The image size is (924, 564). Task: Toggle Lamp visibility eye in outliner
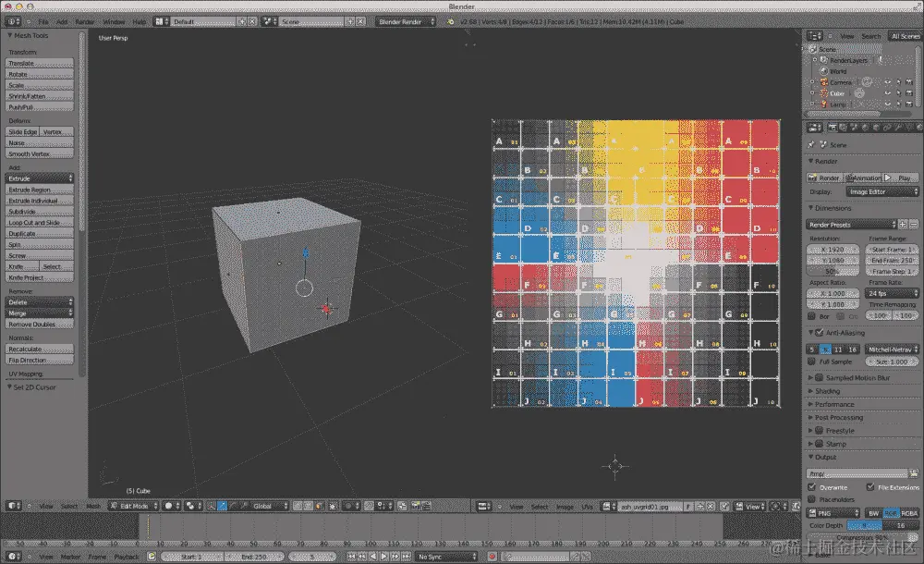(x=887, y=104)
